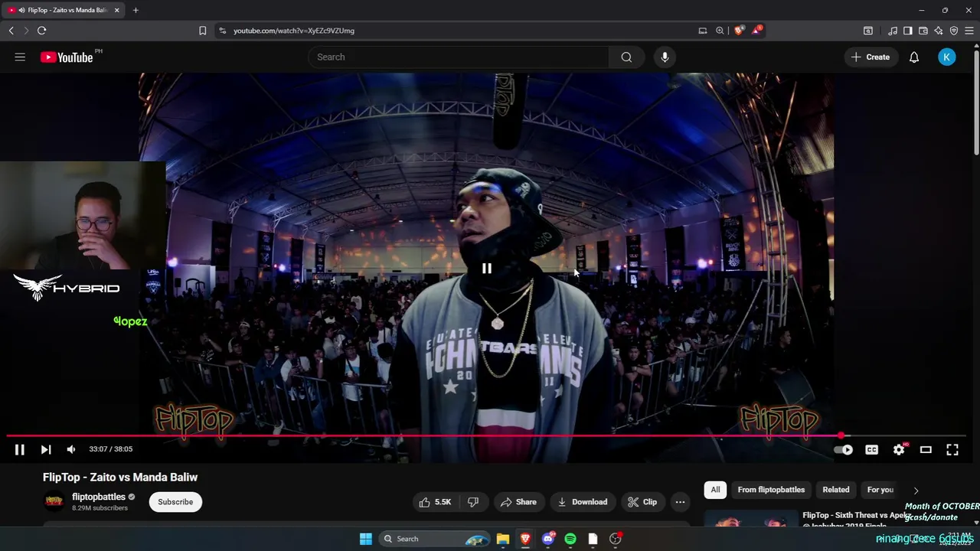Open the Brave Wallet icon

[x=923, y=31]
